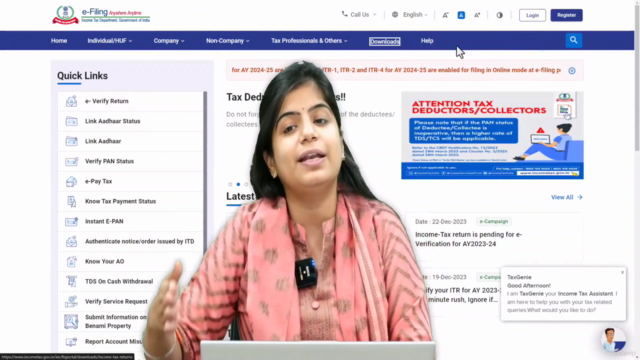640x360 pixels.
Task: Open View All latest updates
Action: (x=567, y=197)
